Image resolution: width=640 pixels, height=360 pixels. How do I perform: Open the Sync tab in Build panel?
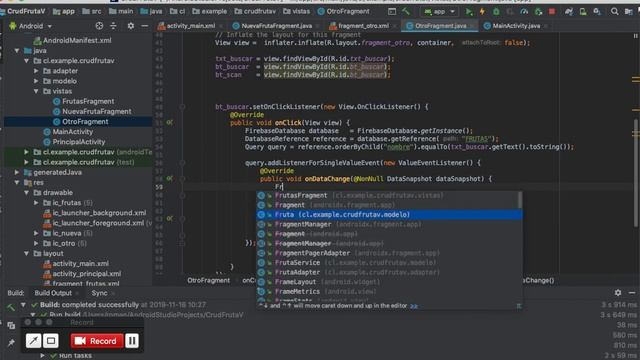(x=99, y=293)
